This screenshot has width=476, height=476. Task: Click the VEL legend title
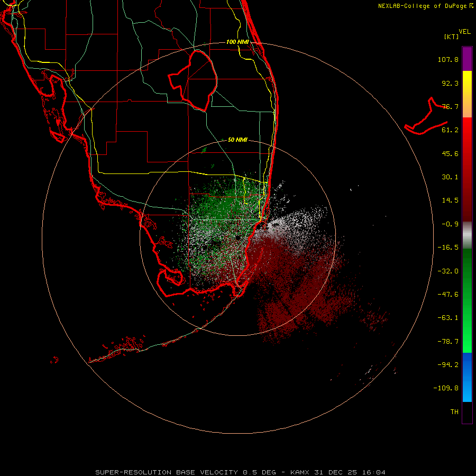coord(464,32)
